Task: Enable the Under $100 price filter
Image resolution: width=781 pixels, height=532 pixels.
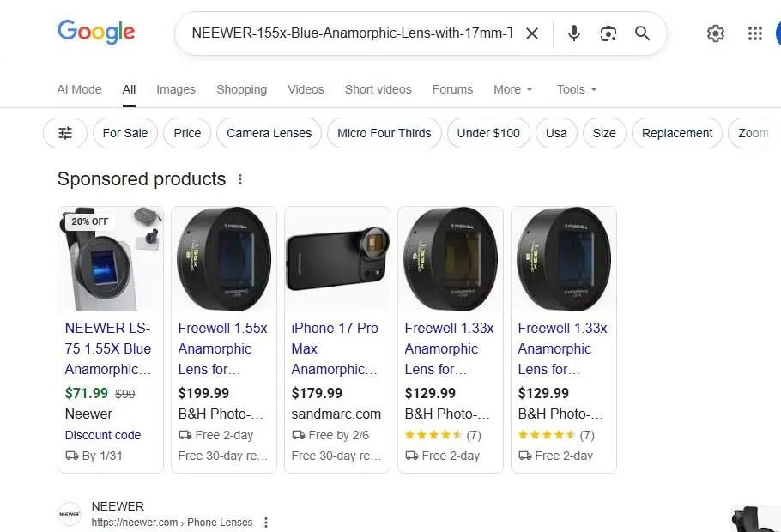Action: pyautogui.click(x=488, y=133)
